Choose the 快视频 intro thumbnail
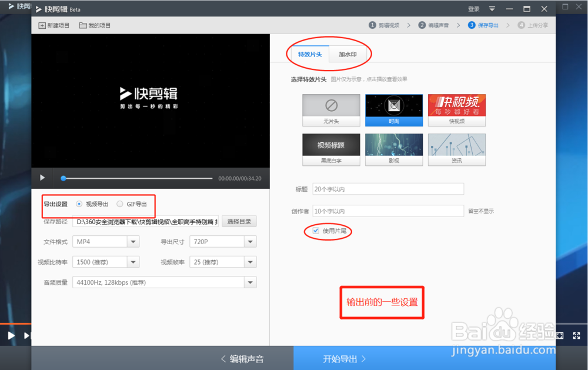588x370 pixels. [457, 110]
